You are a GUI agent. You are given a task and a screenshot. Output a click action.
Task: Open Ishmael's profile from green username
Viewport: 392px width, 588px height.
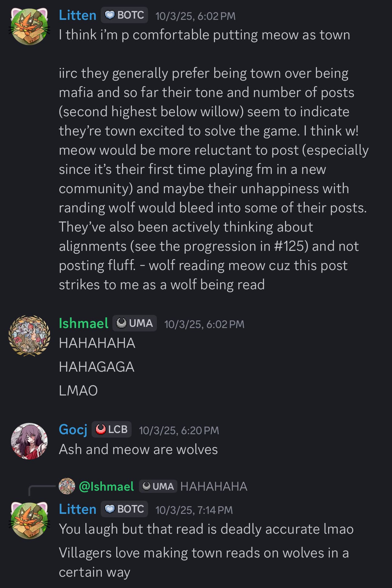(83, 323)
